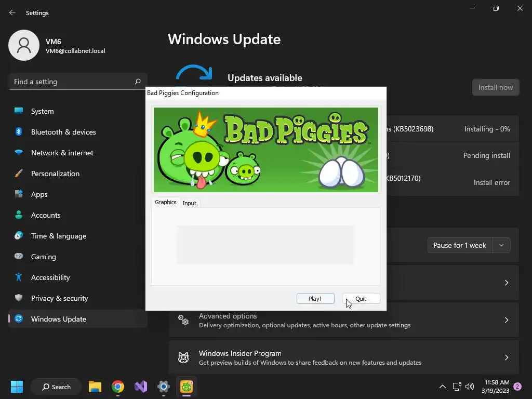Screen dimensions: 532x399
Task: Click the Bad Piggies banner image
Action: tap(266, 150)
